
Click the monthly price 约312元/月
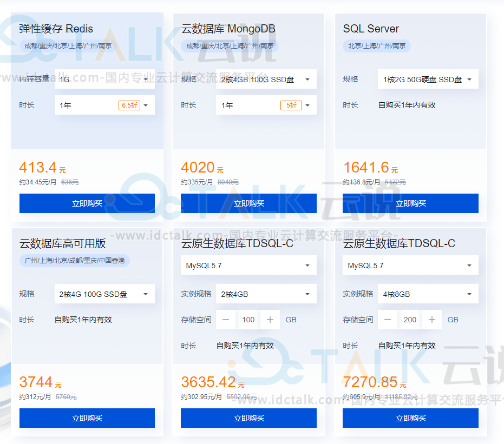click(35, 397)
